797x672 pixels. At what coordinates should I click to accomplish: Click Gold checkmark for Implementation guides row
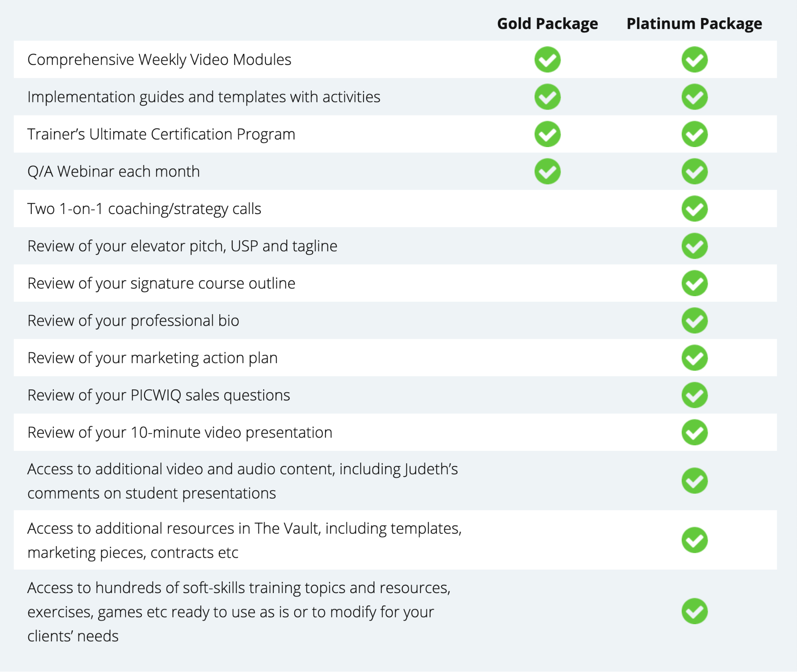[547, 97]
